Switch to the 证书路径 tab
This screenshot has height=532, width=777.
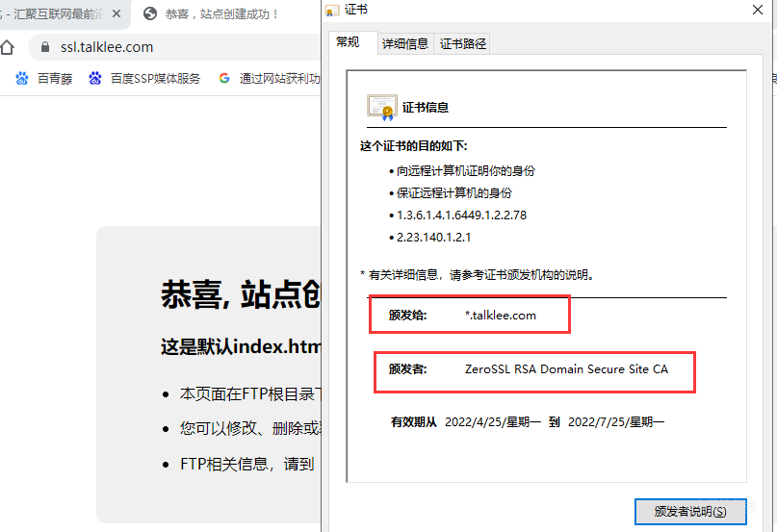(463, 43)
